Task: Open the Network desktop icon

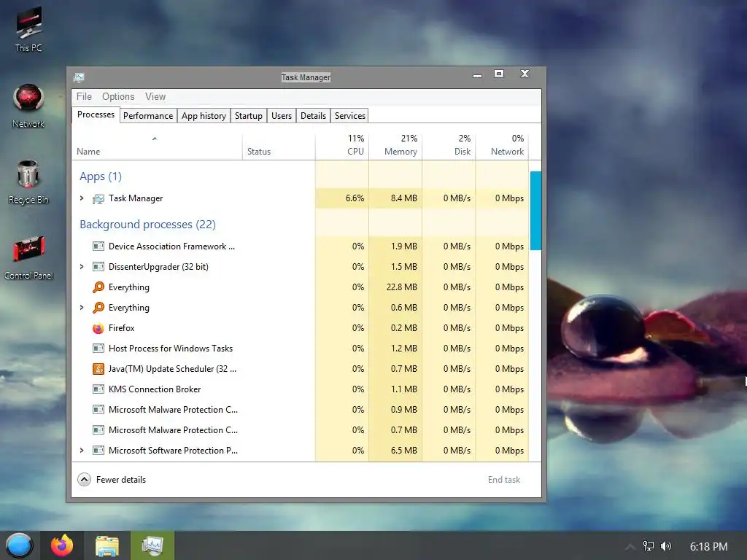Action: 28,106
